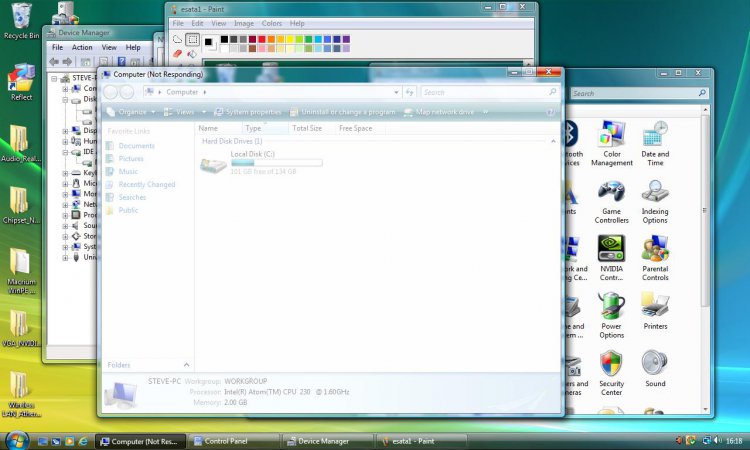Collapse the IDE controllers node in Device Manager
The image size is (750, 450).
point(65,152)
